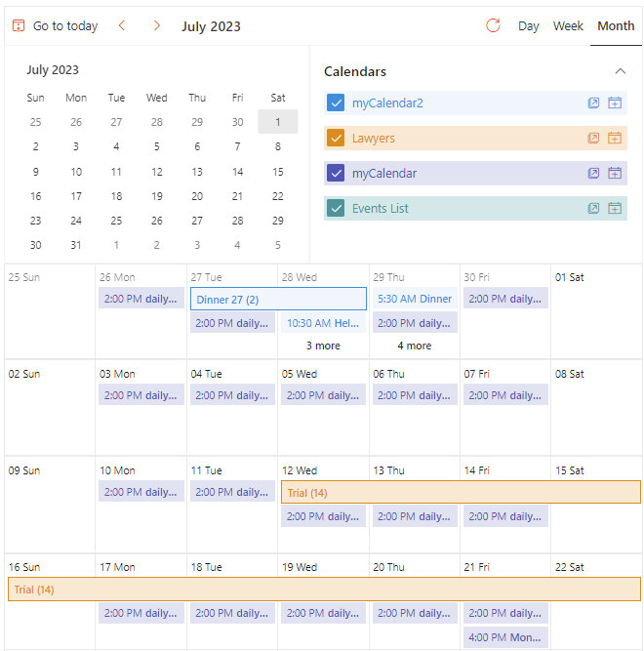The image size is (644, 651).
Task: Select day 23 in mini calendar
Action: point(35,221)
